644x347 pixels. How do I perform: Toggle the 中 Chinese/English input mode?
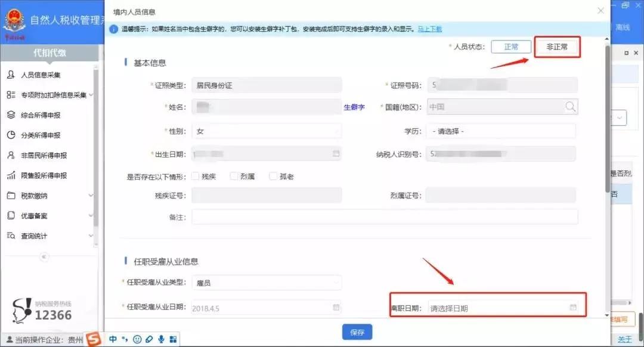(113, 339)
